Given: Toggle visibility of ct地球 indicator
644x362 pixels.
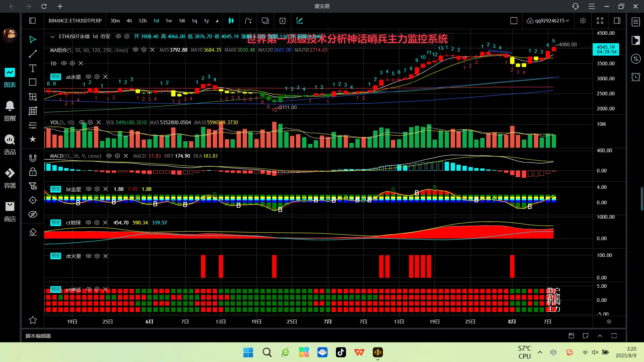Looking at the screenshot, I should pyautogui.click(x=89, y=222).
